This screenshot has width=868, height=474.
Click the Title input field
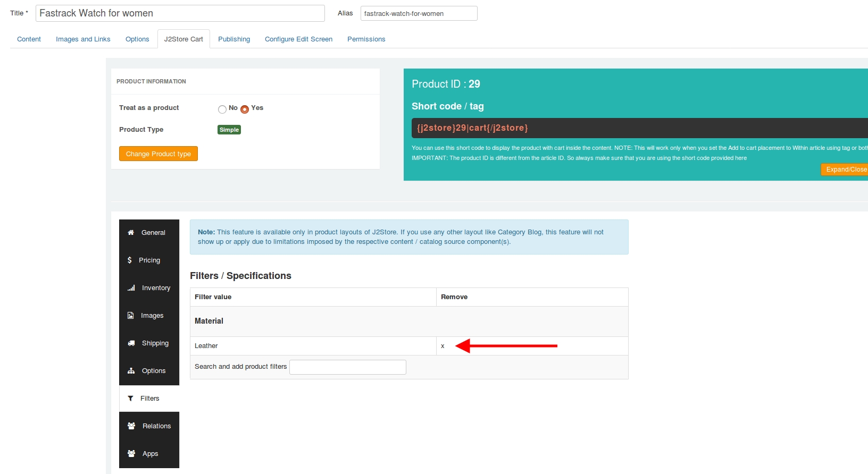(x=180, y=13)
